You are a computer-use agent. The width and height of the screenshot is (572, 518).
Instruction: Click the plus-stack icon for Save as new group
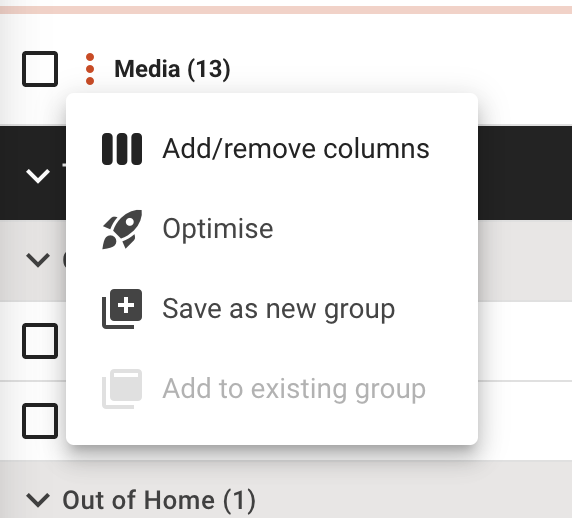tap(122, 309)
